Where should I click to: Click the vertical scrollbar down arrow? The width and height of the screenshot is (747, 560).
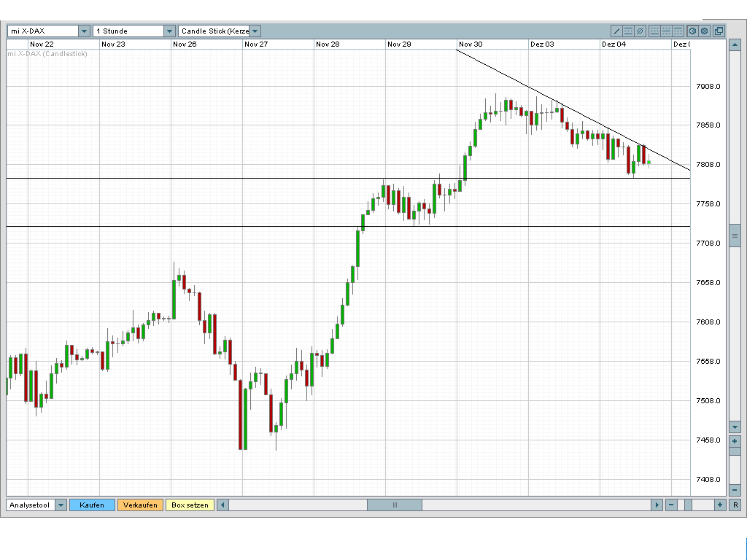click(735, 427)
